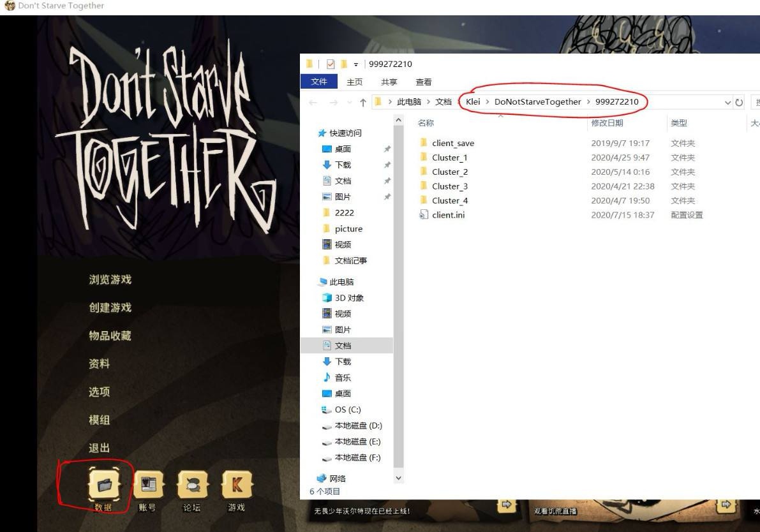Open 资料 in the game menu
Image resolution: width=760 pixels, height=532 pixels.
[x=100, y=364]
